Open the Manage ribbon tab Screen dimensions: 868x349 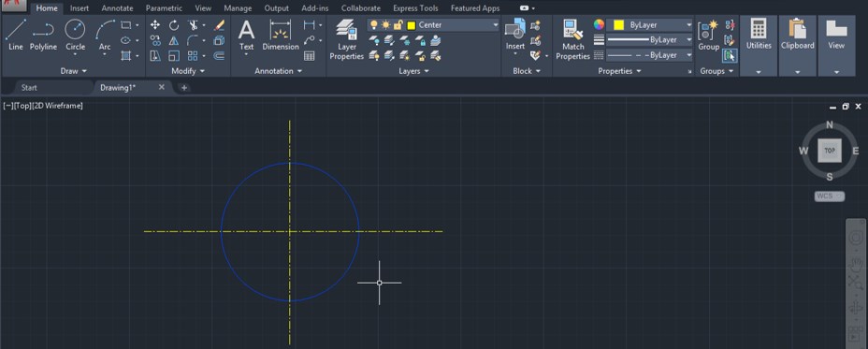point(238,8)
